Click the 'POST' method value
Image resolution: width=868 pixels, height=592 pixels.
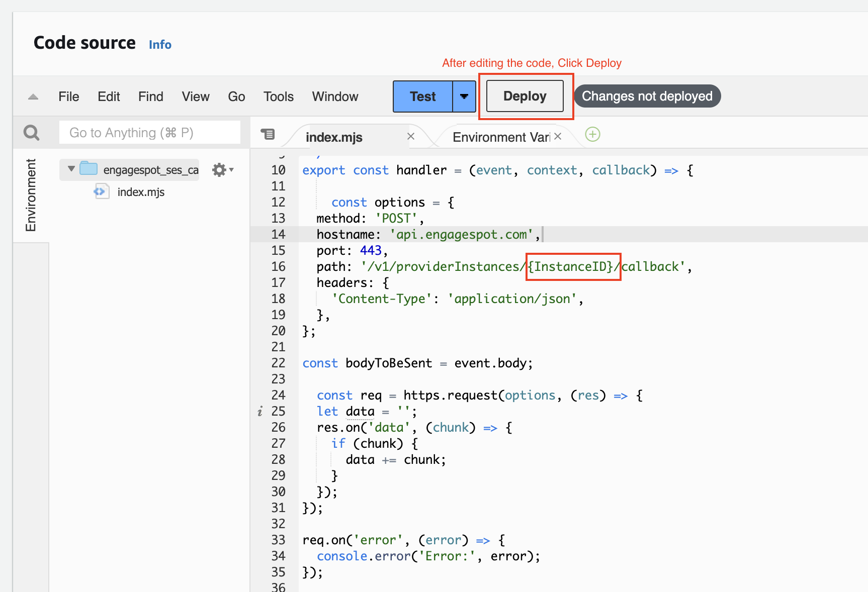click(x=396, y=219)
